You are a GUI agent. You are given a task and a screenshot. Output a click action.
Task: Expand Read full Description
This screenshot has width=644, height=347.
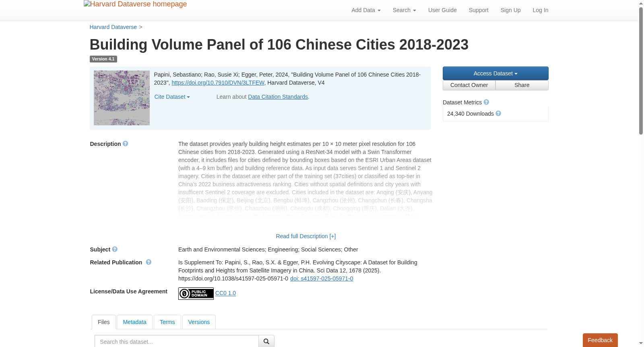[306, 236]
